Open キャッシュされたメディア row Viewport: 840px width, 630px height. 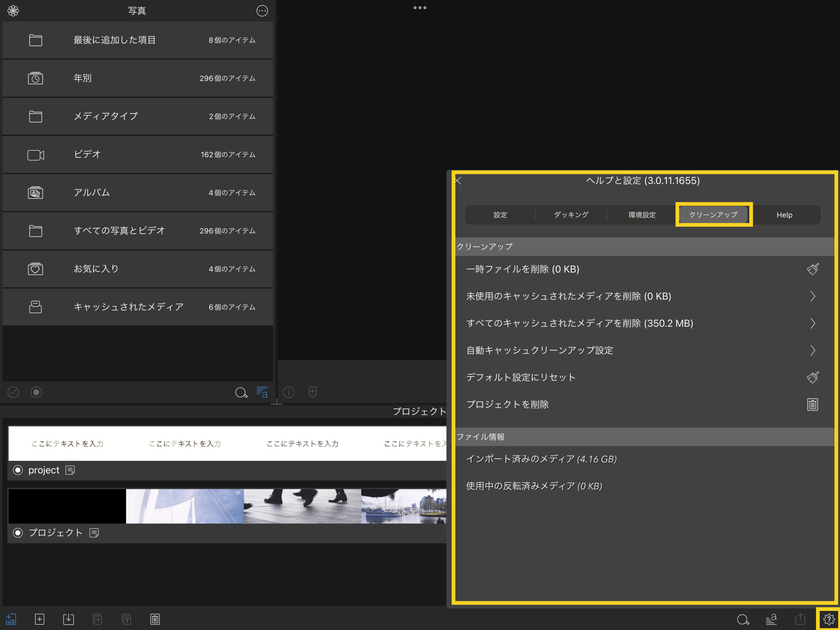[138, 307]
